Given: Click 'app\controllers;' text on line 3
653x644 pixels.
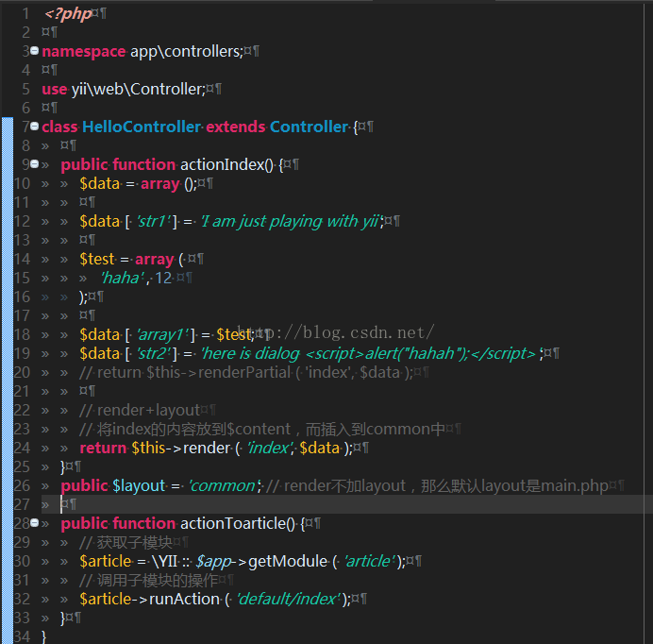Looking at the screenshot, I should coord(187,51).
